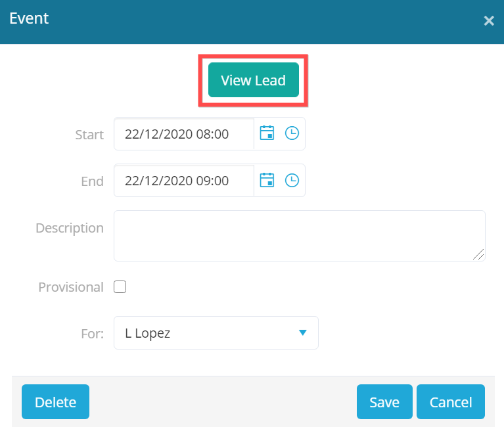The height and width of the screenshot is (429, 504).
Task: Focus the Start date text field
Action: click(x=184, y=134)
